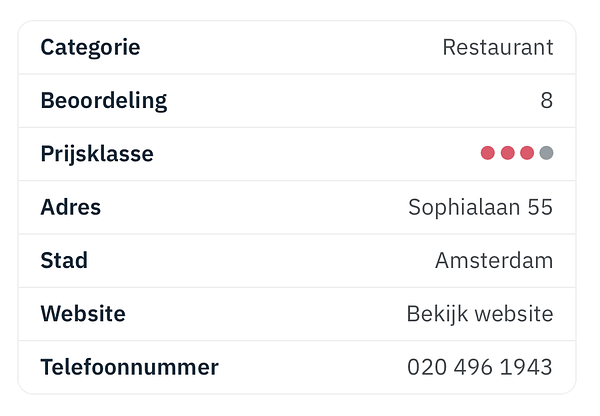Click the grey fourth price dot
The height and width of the screenshot is (416, 600).
[x=546, y=153]
